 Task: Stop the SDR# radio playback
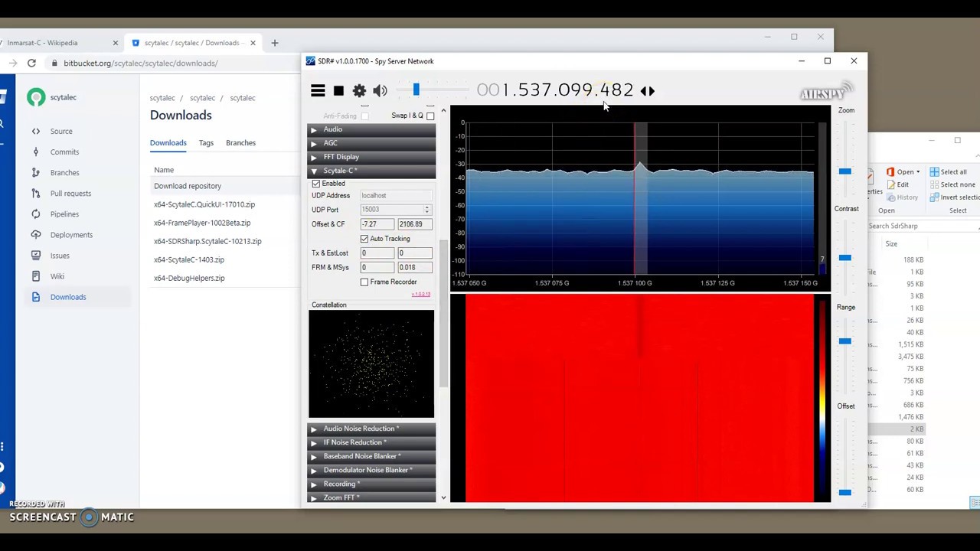(x=338, y=90)
